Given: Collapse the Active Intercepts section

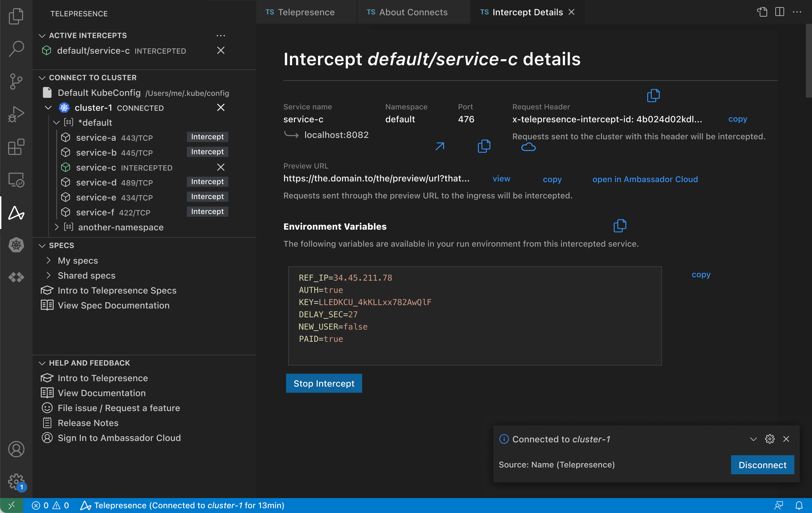Looking at the screenshot, I should tap(42, 36).
